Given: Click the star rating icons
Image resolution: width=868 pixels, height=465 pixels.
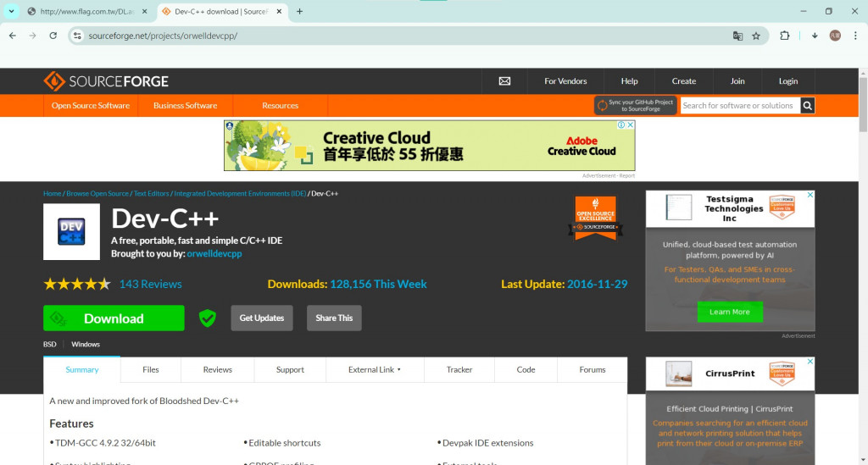Looking at the screenshot, I should point(77,285).
